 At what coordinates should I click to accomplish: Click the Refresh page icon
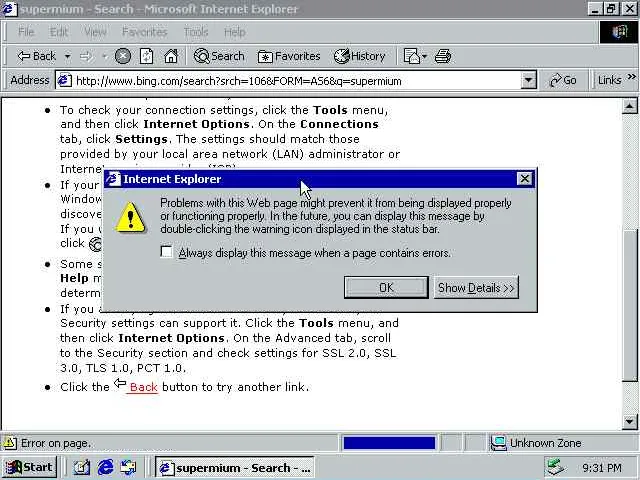(147, 56)
